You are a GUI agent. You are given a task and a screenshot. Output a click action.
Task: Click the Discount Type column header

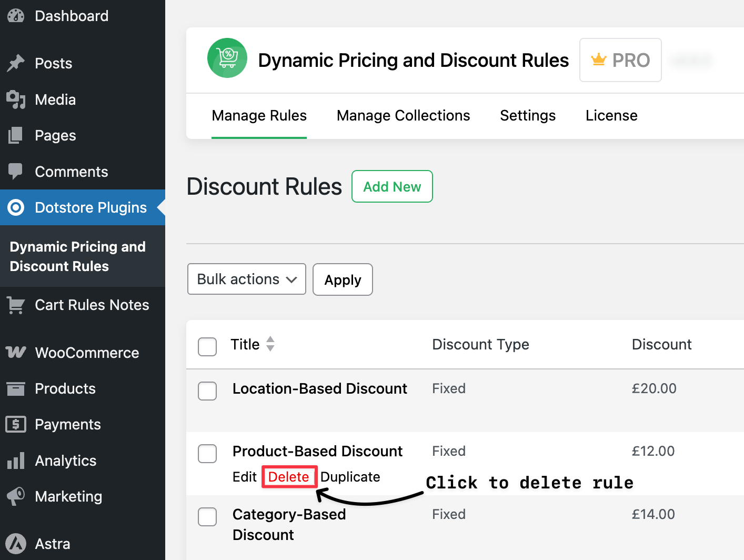(x=480, y=344)
